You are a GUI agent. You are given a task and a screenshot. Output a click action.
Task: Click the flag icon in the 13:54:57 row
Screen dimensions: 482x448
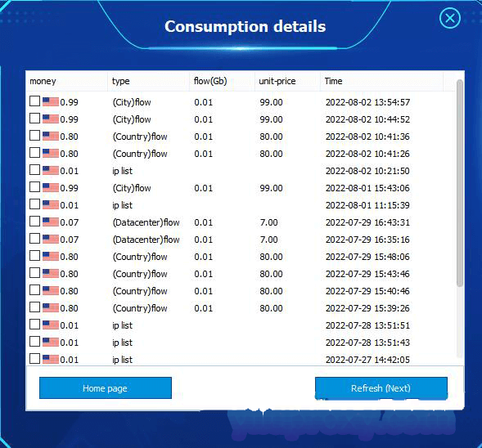(51, 101)
